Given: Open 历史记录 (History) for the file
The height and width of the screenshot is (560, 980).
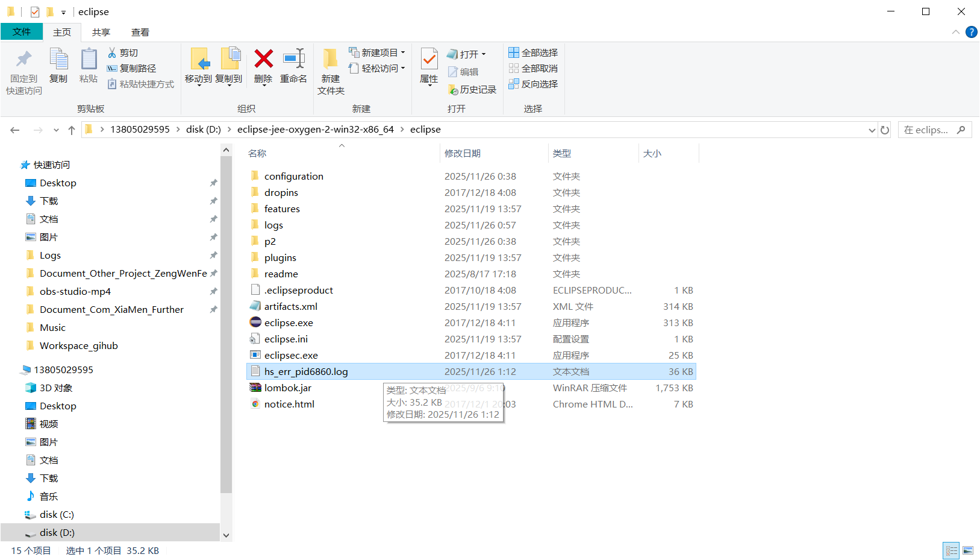Looking at the screenshot, I should coord(473,89).
